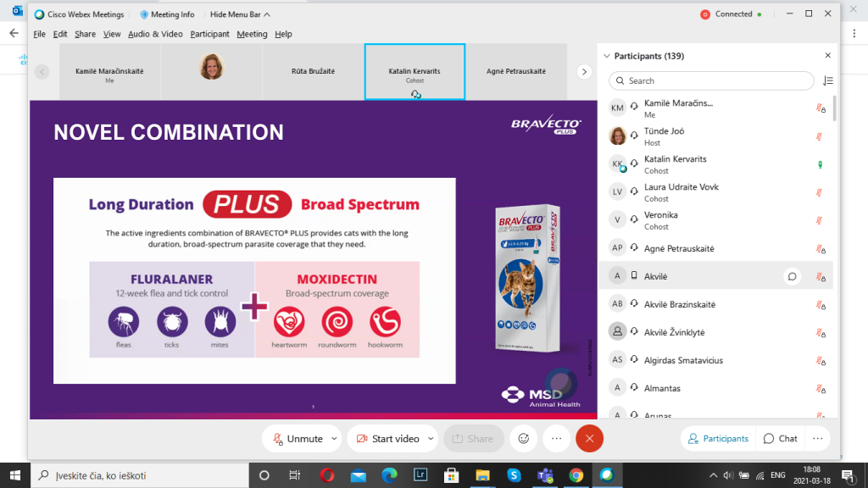Expand video options arrow beside Start video
The image size is (868, 488).
[431, 439]
